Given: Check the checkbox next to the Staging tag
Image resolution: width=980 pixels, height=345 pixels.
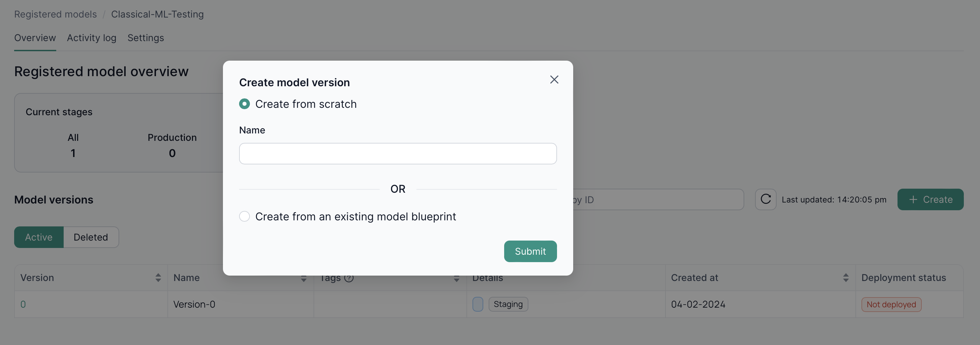Looking at the screenshot, I should click(x=478, y=304).
